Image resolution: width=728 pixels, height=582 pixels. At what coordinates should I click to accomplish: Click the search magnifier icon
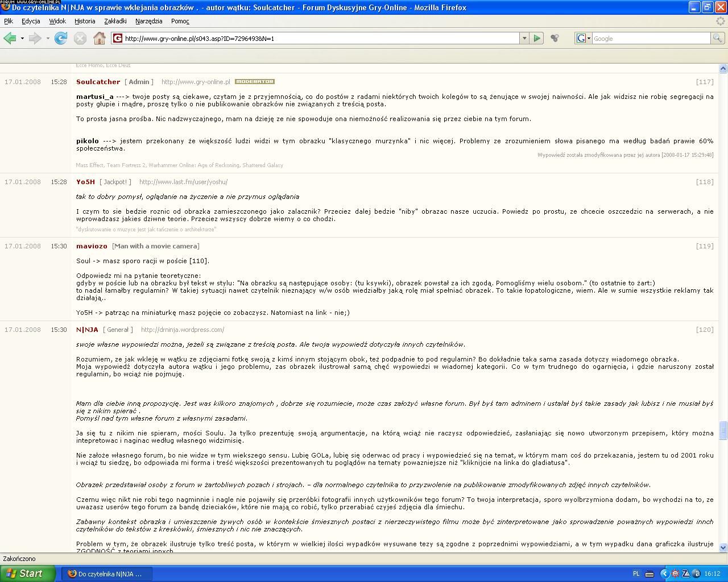tap(718, 38)
